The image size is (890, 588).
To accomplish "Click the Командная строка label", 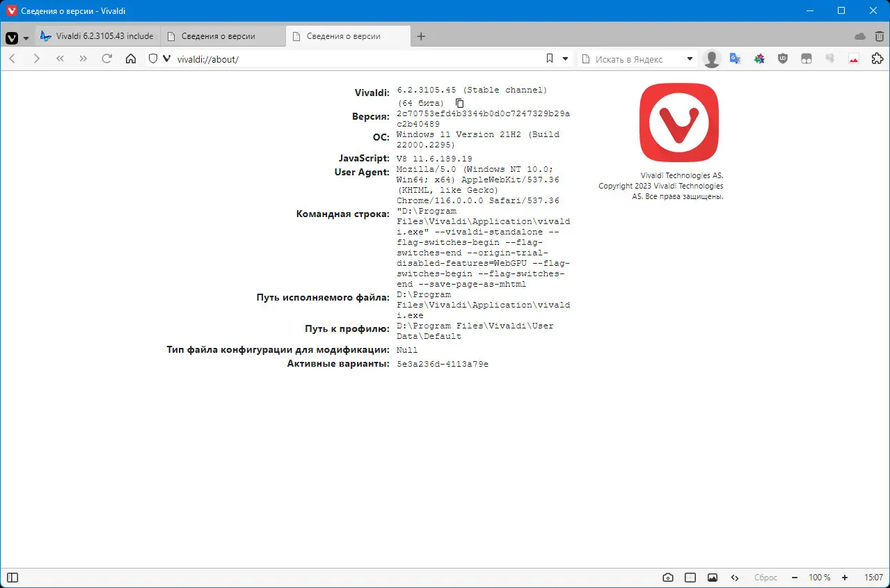I will [343, 214].
